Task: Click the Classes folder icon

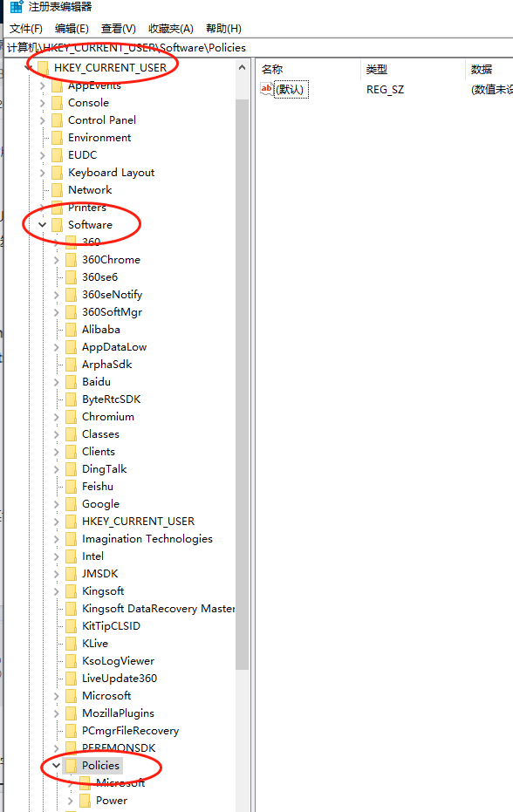Action: point(72,434)
